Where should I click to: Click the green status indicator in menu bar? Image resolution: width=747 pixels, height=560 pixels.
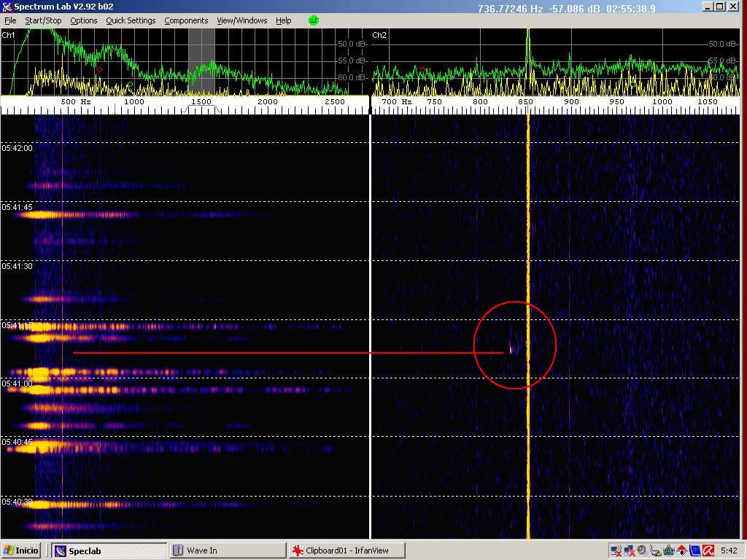coord(314,20)
